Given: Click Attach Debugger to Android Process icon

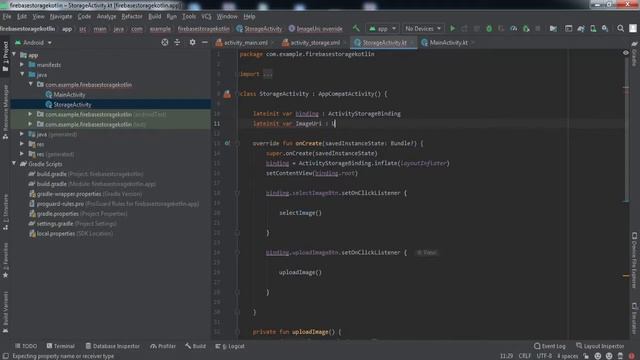Looking at the screenshot, I should 526,28.
